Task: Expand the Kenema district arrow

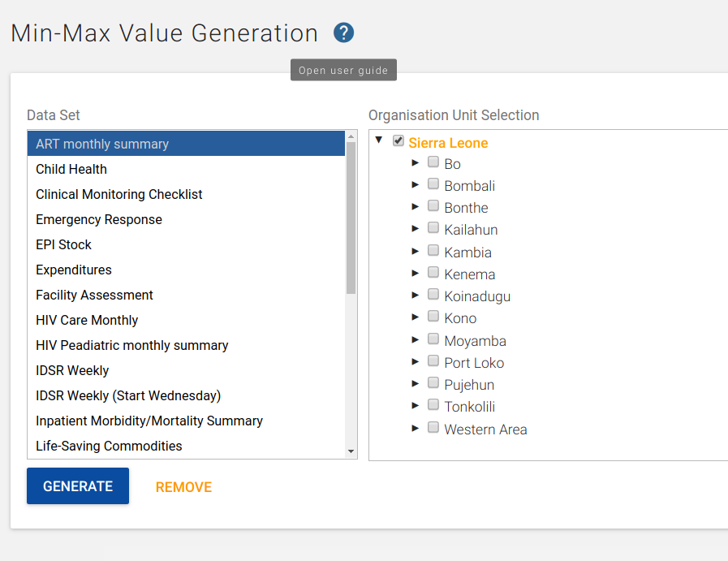Action: [416, 273]
